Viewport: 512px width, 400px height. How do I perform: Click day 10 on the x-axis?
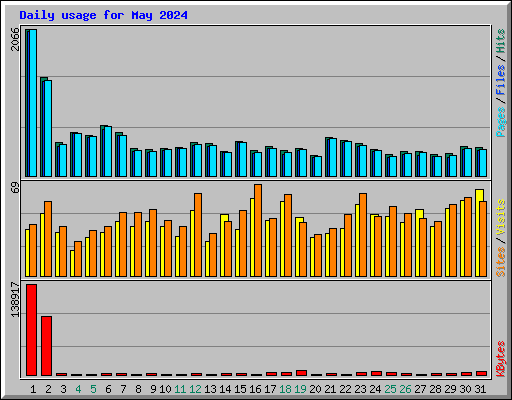coord(165,389)
